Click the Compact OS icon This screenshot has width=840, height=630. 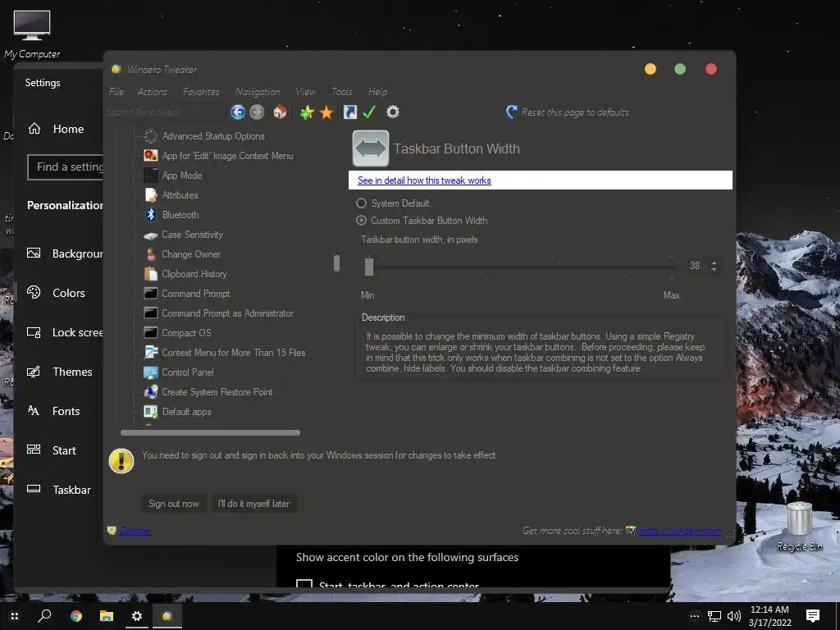151,333
